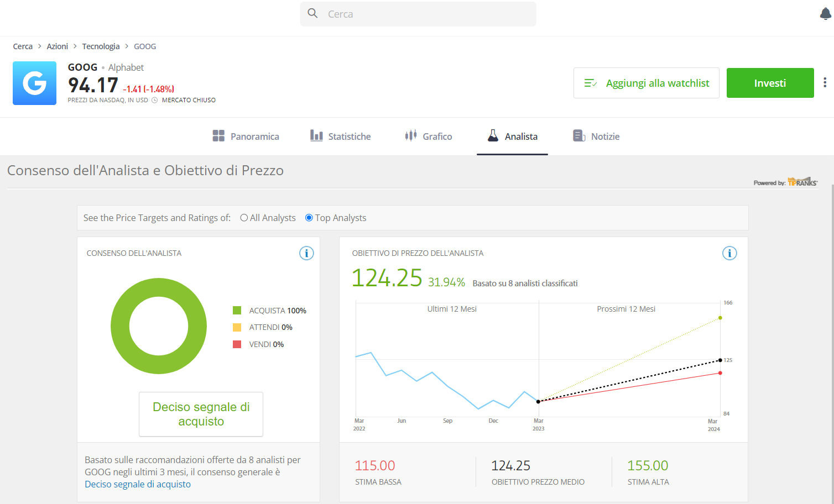Click the Deciso segnale di acquisto link
Viewport: 834px width, 504px height.
click(x=138, y=484)
